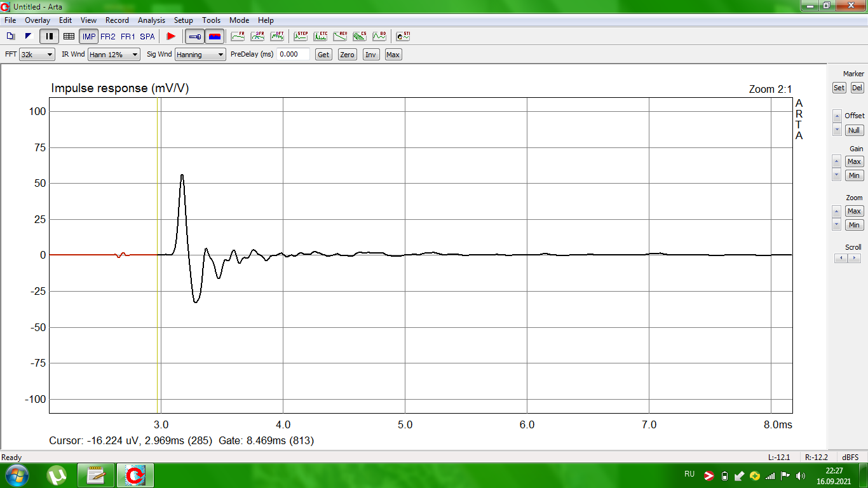The height and width of the screenshot is (488, 868).
Task: Toggle the red-blue filled curve button
Action: coord(215,36)
